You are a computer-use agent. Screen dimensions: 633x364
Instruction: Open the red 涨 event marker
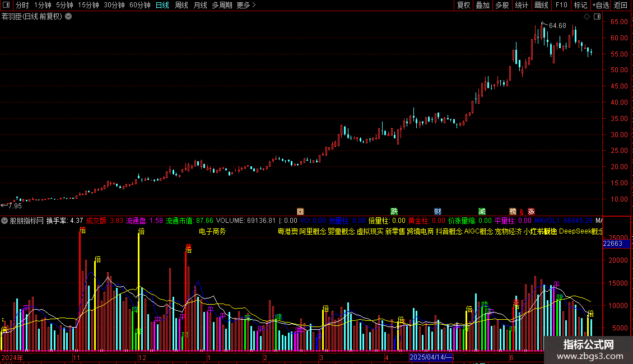click(x=531, y=212)
